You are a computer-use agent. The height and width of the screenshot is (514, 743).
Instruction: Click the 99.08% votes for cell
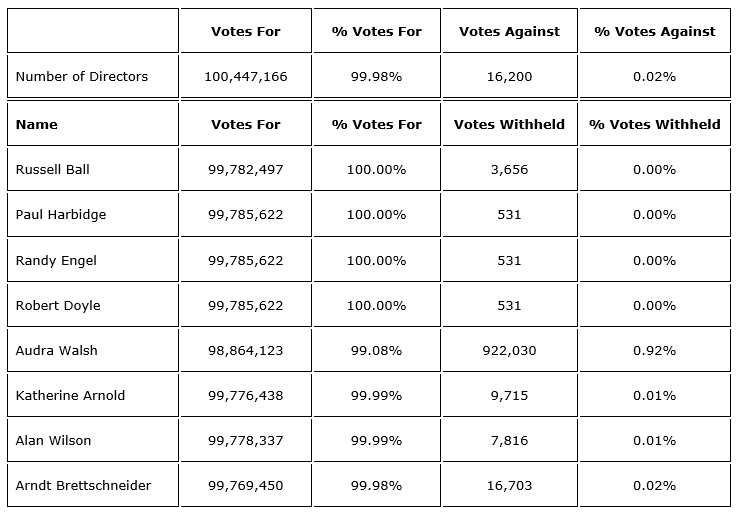click(x=376, y=351)
